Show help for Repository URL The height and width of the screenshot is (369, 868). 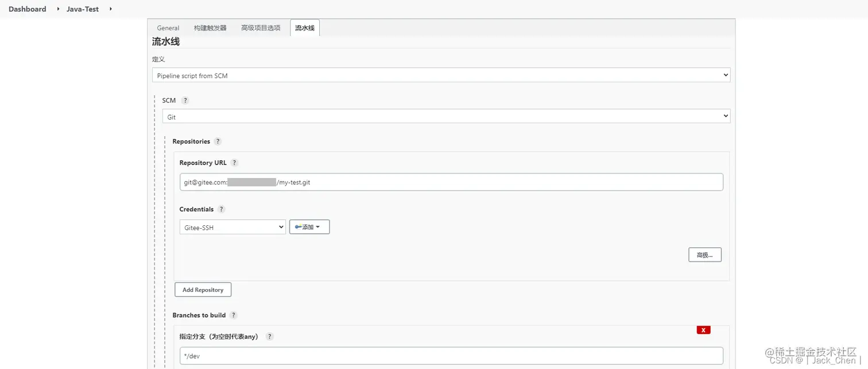(234, 163)
